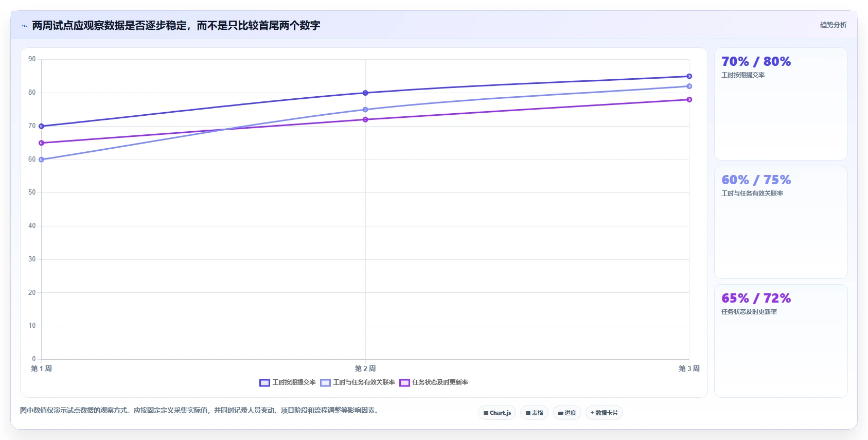Click the 第 1 周 x-axis label
Image resolution: width=868 pixels, height=440 pixels.
[41, 368]
